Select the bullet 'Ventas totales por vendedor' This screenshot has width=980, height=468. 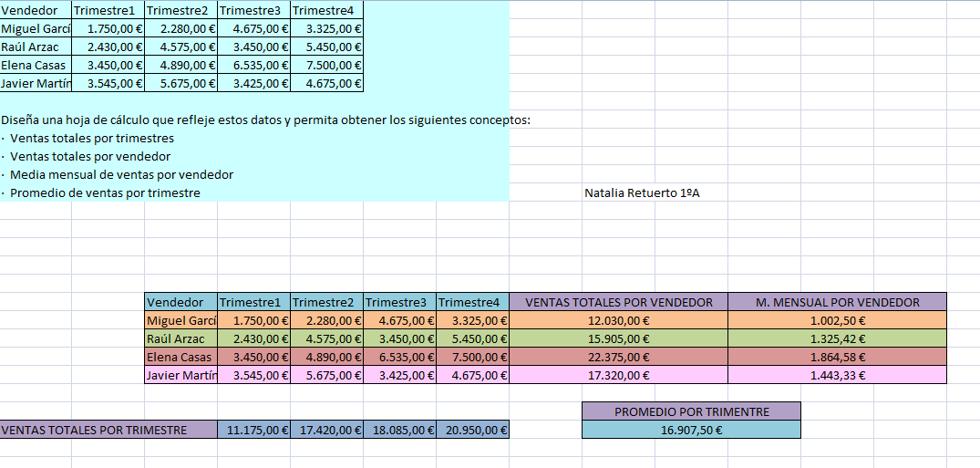87,156
